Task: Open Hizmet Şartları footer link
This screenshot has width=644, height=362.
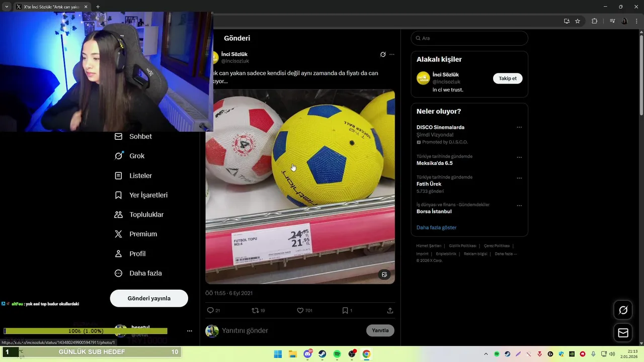Action: pos(429,246)
